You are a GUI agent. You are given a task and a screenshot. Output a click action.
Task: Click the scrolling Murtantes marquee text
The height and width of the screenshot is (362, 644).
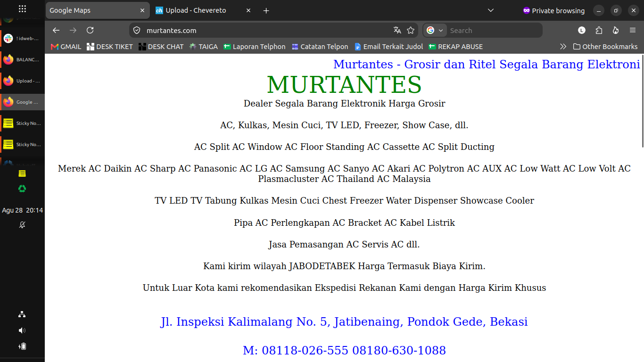point(487,64)
